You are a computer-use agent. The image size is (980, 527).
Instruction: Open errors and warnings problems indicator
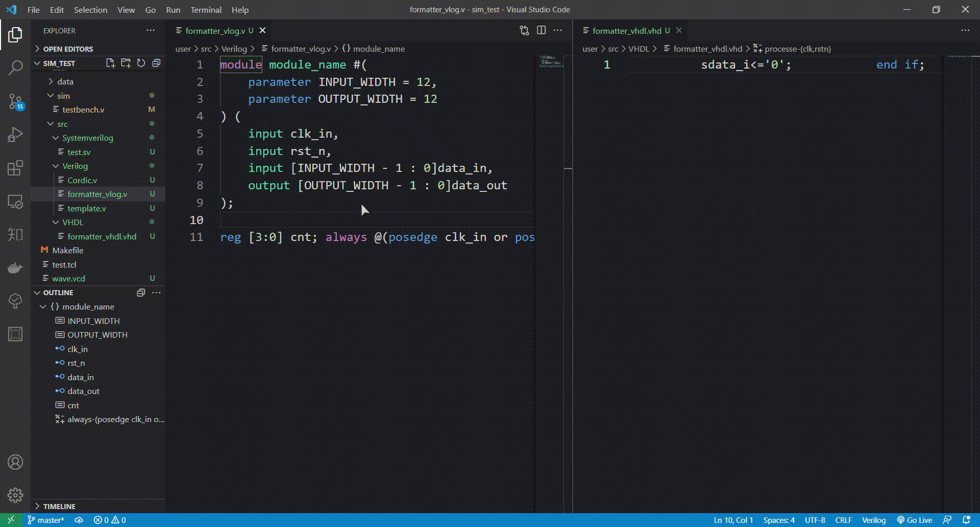point(110,520)
